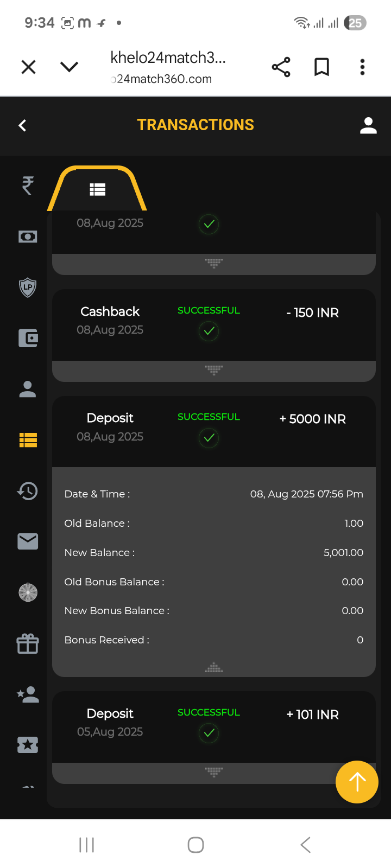Go back using the header back arrow
The image size is (391, 868).
tap(23, 125)
